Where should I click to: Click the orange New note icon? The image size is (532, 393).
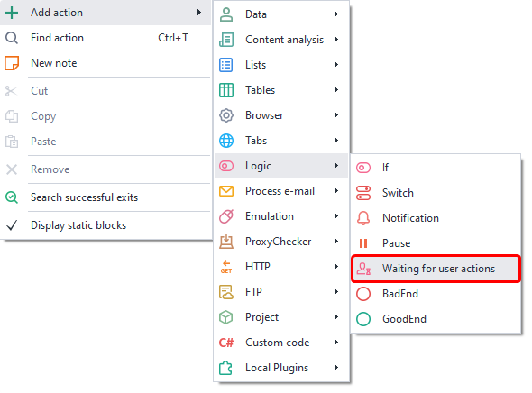(x=12, y=63)
